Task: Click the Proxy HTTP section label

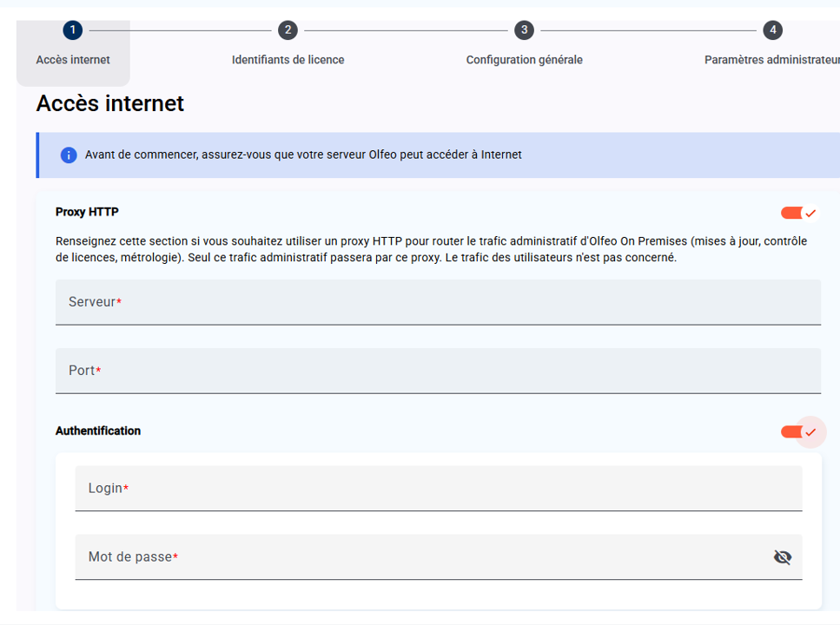Action: (87, 212)
